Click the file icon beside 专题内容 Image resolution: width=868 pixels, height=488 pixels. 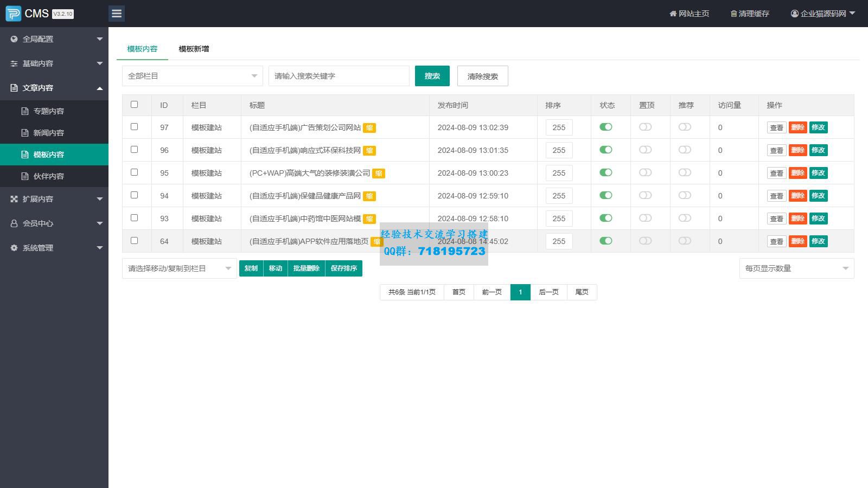[x=25, y=111]
